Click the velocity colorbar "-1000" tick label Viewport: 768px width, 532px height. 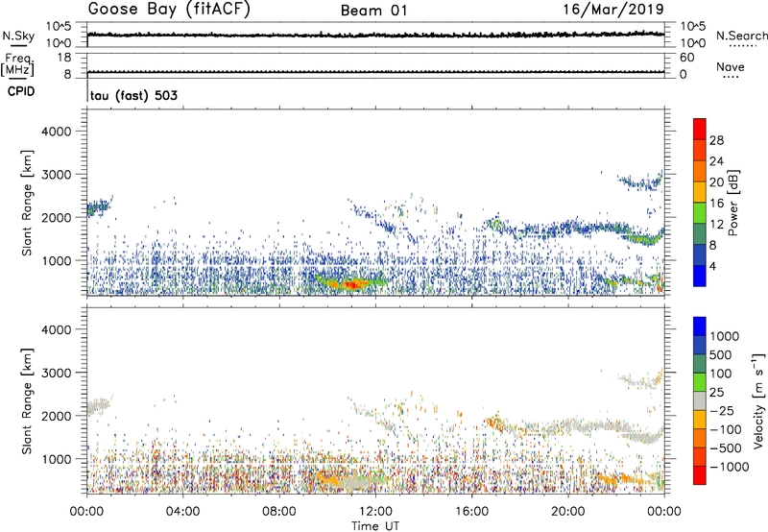(729, 467)
